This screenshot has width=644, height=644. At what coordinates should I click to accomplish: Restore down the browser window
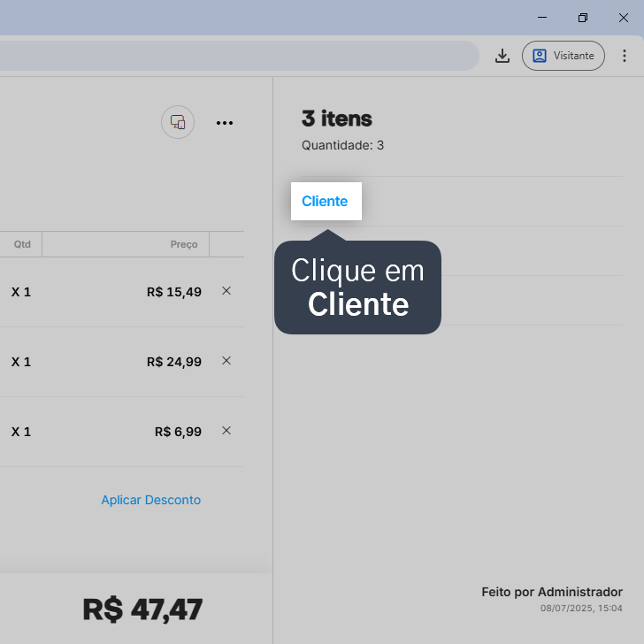coord(583,18)
